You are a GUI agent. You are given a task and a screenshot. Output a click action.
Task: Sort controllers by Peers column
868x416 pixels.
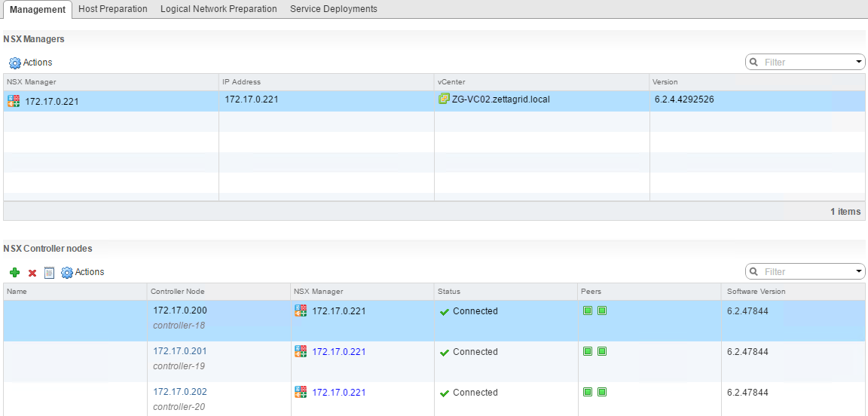pos(649,292)
